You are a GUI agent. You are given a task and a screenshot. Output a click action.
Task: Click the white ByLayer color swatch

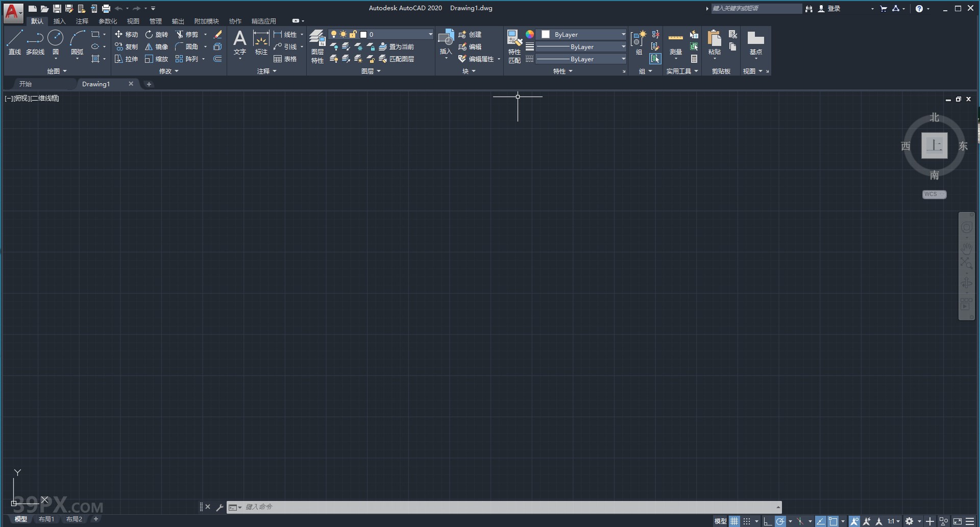pos(546,34)
